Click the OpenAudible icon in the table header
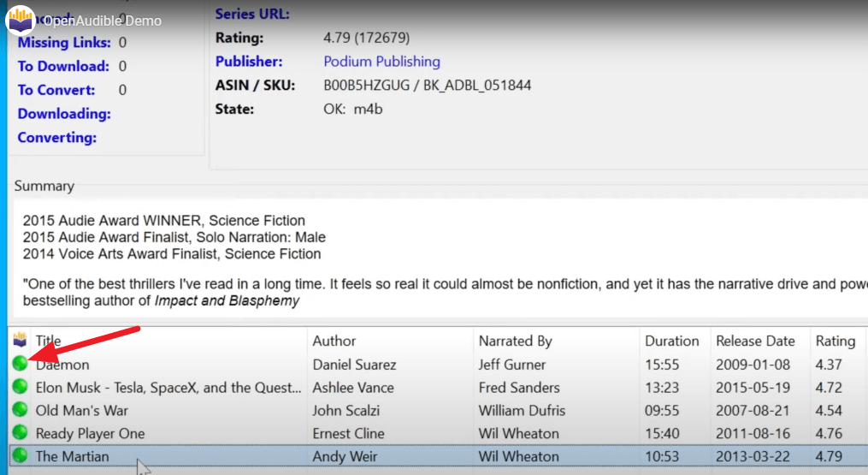Viewport: 868px width, 475px height. click(x=20, y=339)
